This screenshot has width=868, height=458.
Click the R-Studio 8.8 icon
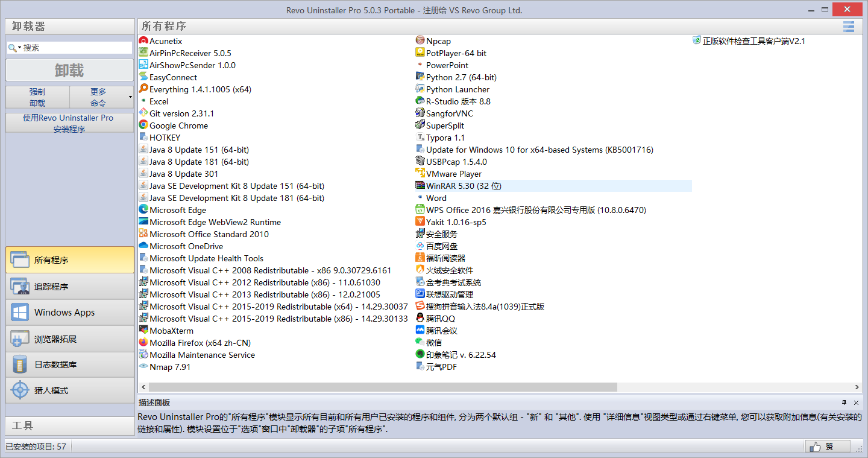tap(420, 101)
